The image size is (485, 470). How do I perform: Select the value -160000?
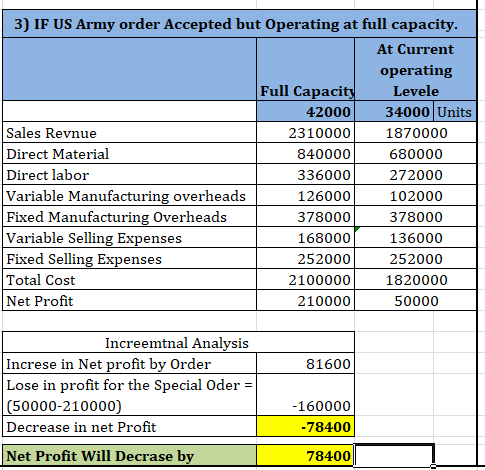click(305, 395)
